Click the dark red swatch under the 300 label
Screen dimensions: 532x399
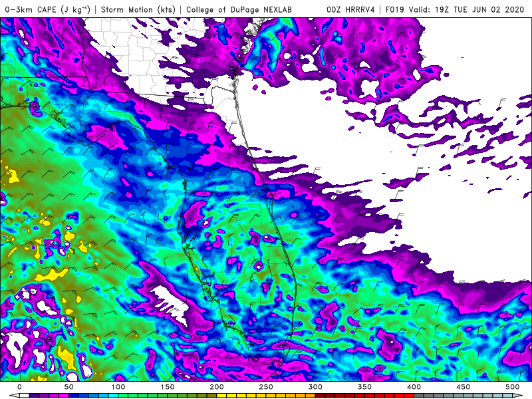[320, 396]
